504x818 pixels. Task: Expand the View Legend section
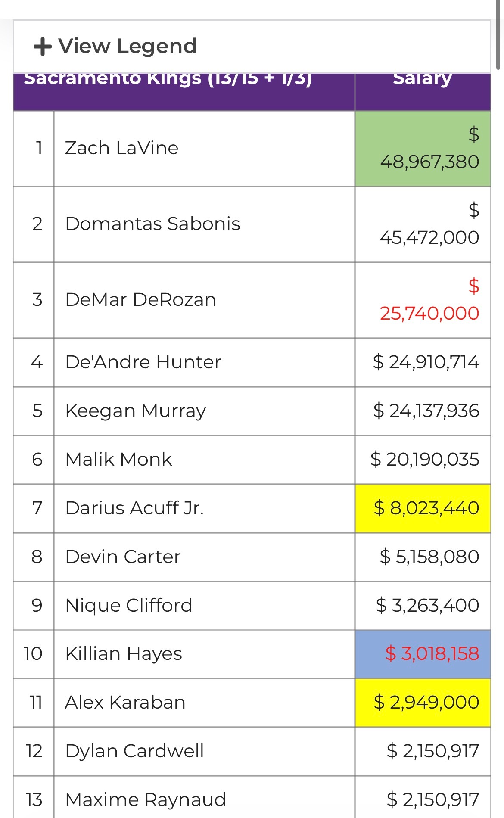click(x=115, y=46)
